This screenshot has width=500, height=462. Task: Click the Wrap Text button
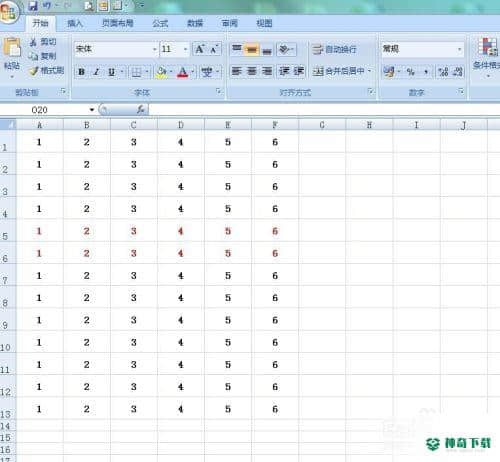pyautogui.click(x=335, y=50)
